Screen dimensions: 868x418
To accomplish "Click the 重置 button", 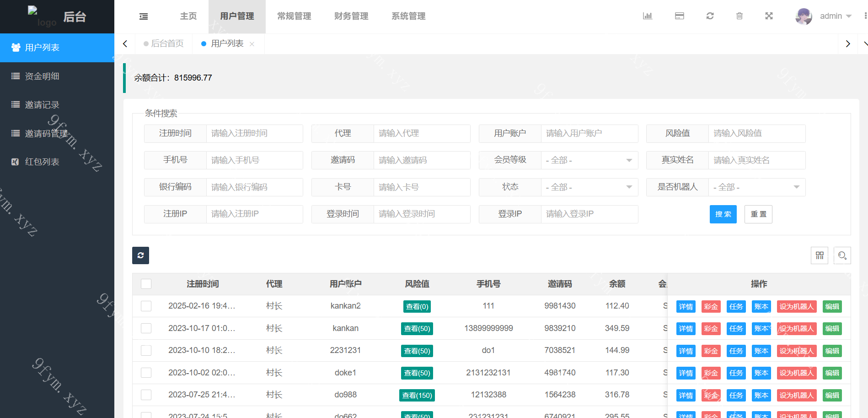I will (x=759, y=214).
